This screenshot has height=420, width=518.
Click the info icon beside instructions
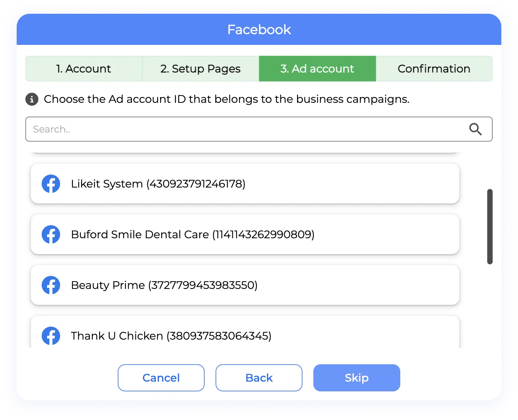click(32, 99)
